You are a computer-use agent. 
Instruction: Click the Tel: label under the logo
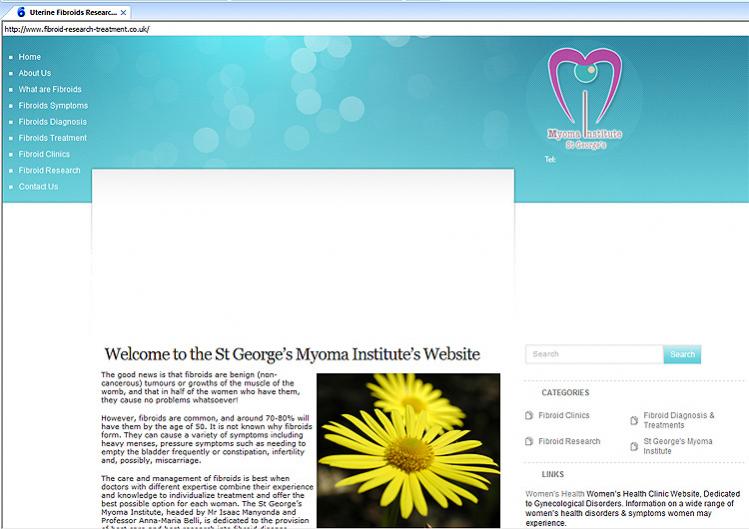(x=550, y=159)
